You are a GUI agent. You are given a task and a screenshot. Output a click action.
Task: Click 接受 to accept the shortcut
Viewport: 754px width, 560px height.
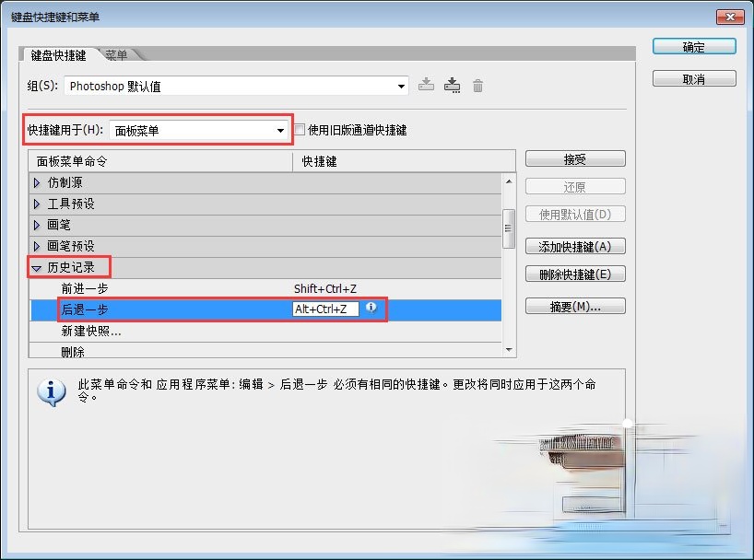[575, 158]
